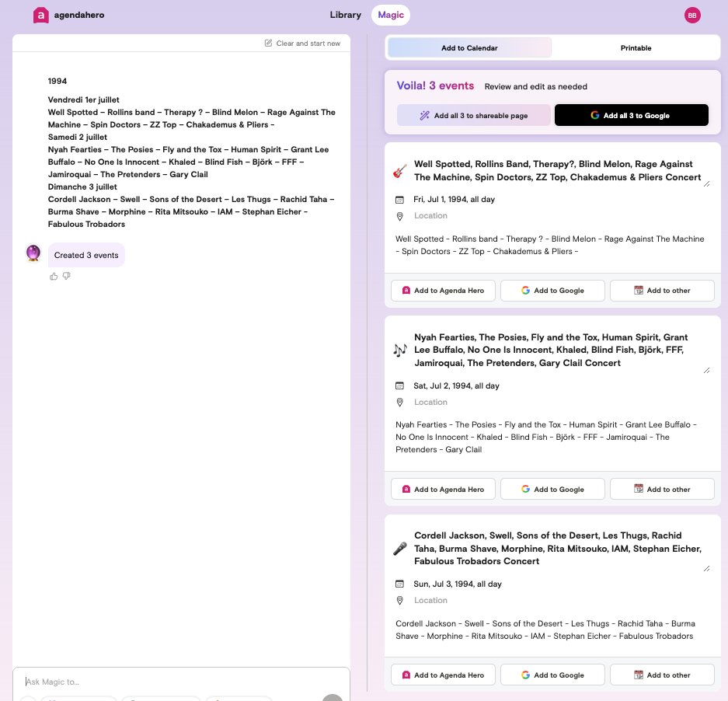Open Add to other for Cordell Jackson event
This screenshot has width=728, height=701.
pyautogui.click(x=661, y=675)
